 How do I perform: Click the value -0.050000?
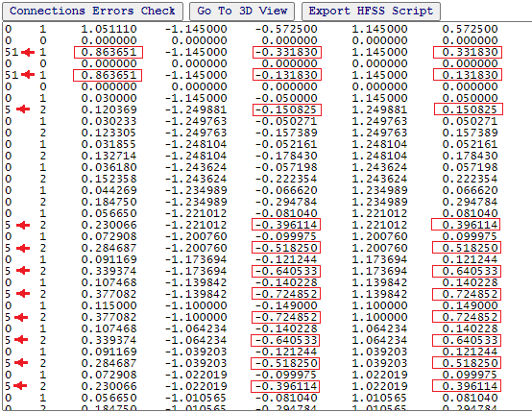click(286, 98)
